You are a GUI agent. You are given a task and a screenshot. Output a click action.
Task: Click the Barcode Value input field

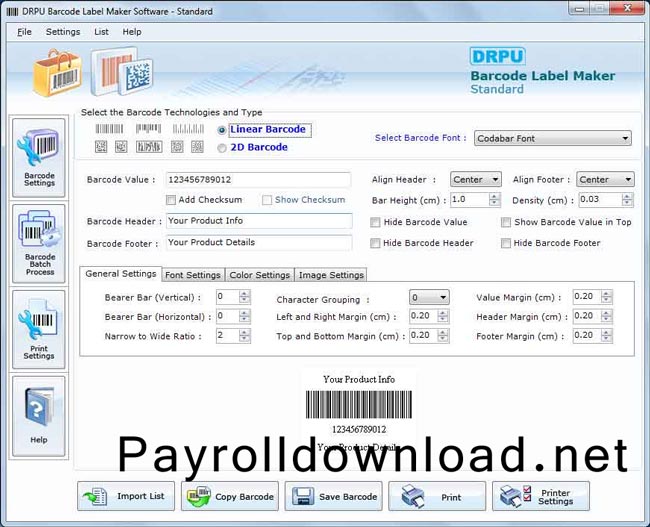tap(259, 180)
